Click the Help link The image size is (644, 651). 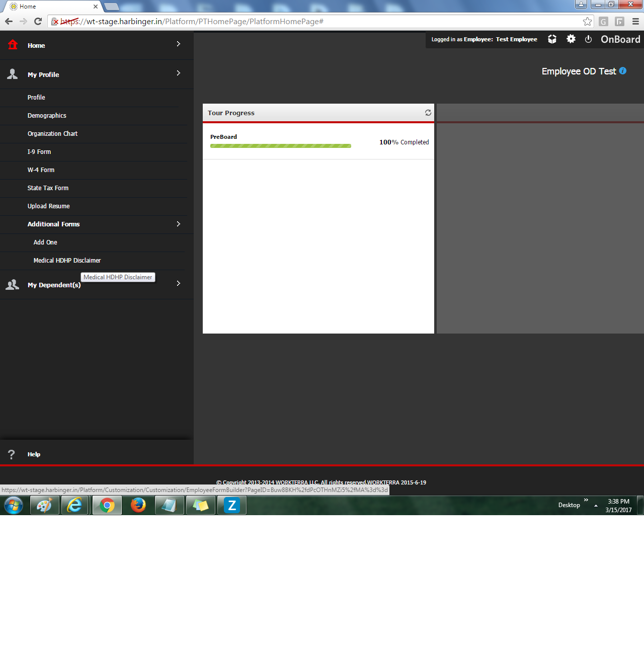tap(34, 454)
